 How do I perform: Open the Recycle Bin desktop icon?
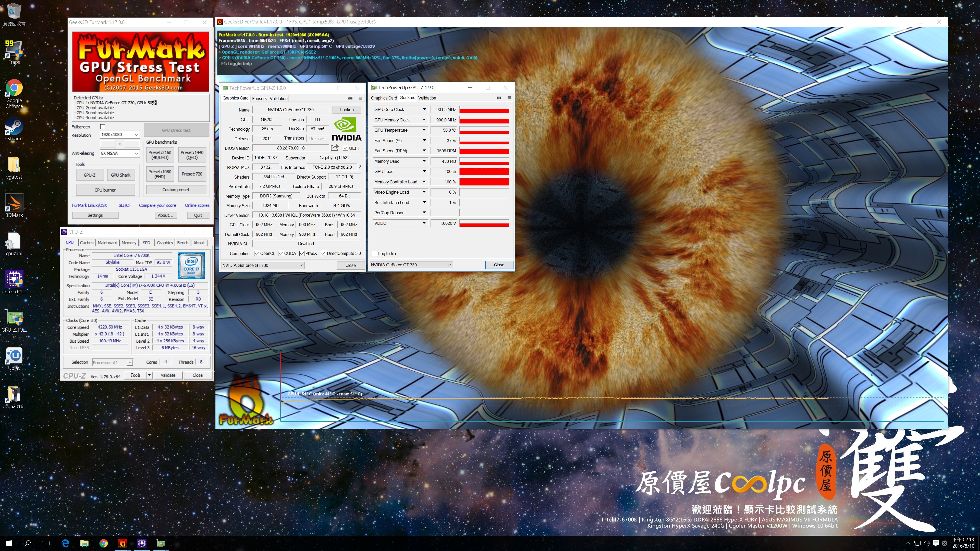tap(14, 15)
